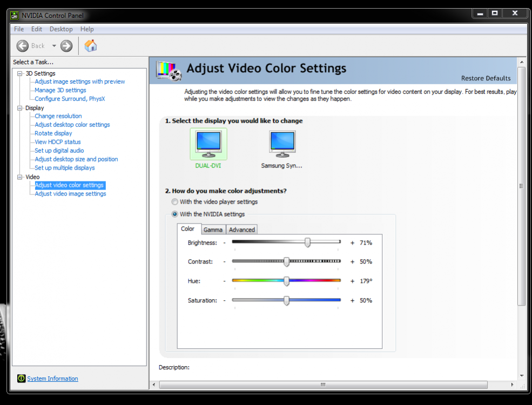Collapse the Display tree node
532x405 pixels.
point(20,108)
